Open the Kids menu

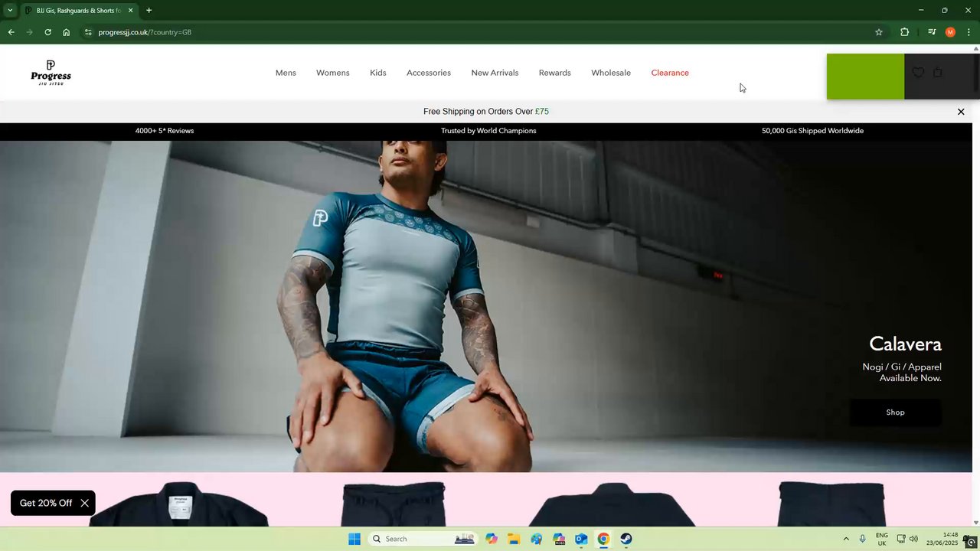pyautogui.click(x=378, y=73)
